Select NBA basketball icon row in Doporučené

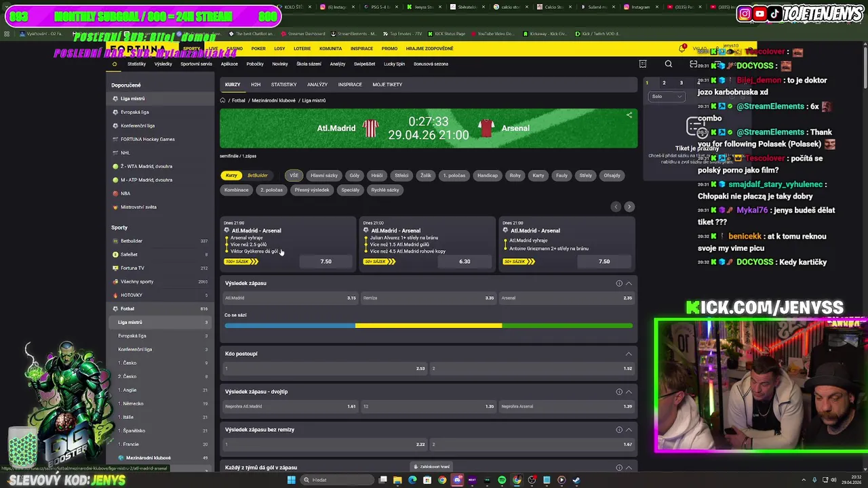(161, 193)
